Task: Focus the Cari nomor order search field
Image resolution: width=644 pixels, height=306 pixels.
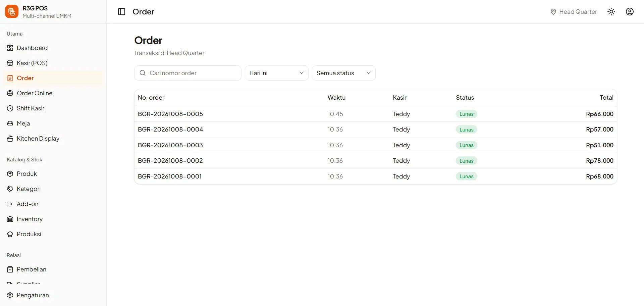Action: pyautogui.click(x=188, y=73)
